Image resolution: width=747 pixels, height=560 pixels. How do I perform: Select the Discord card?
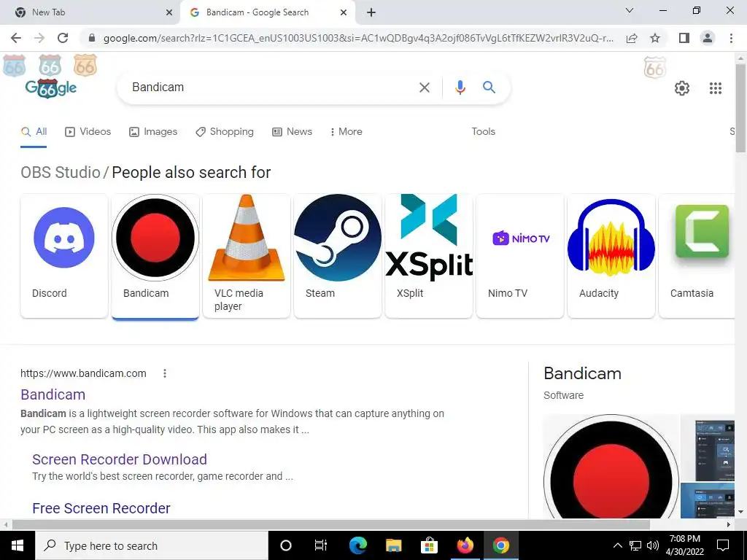pyautogui.click(x=64, y=256)
